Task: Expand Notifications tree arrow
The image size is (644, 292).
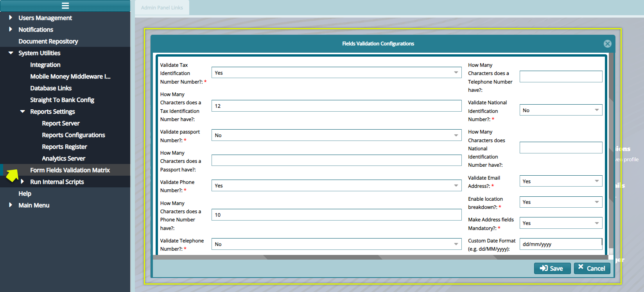Action: pos(11,29)
